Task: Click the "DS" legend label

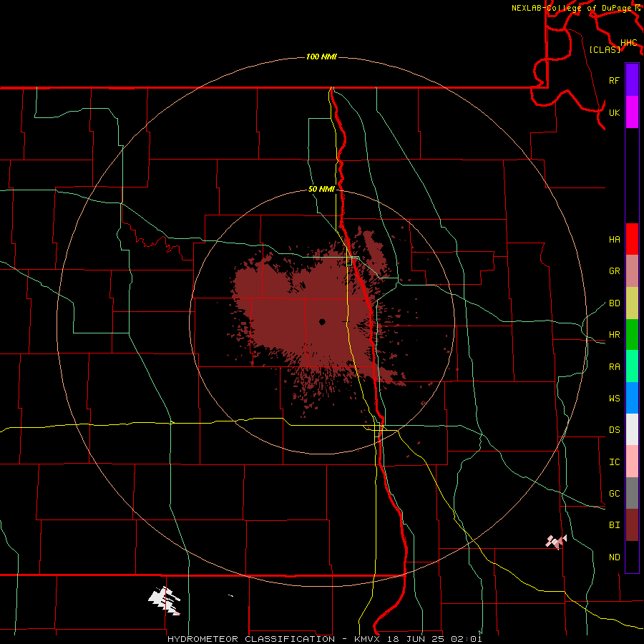Action: [614, 429]
